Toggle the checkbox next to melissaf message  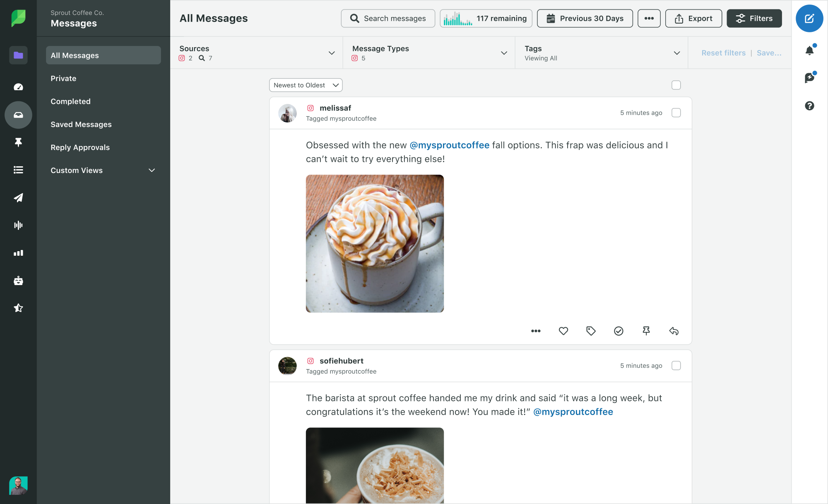click(x=676, y=112)
